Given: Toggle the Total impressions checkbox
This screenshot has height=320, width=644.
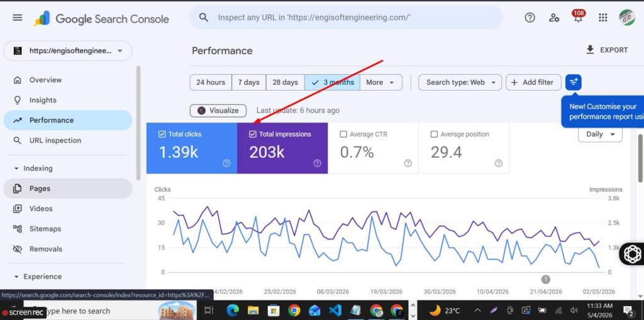Looking at the screenshot, I should click(x=253, y=134).
